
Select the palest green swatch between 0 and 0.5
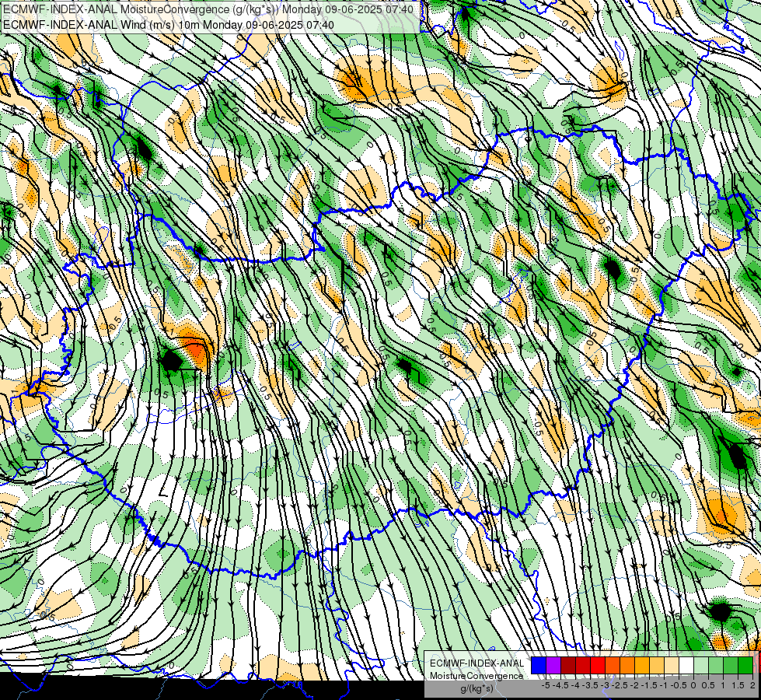tap(701, 665)
